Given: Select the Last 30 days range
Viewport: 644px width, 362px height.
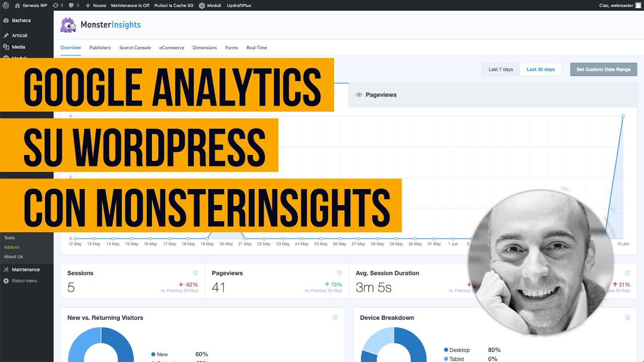Looking at the screenshot, I should [540, 69].
